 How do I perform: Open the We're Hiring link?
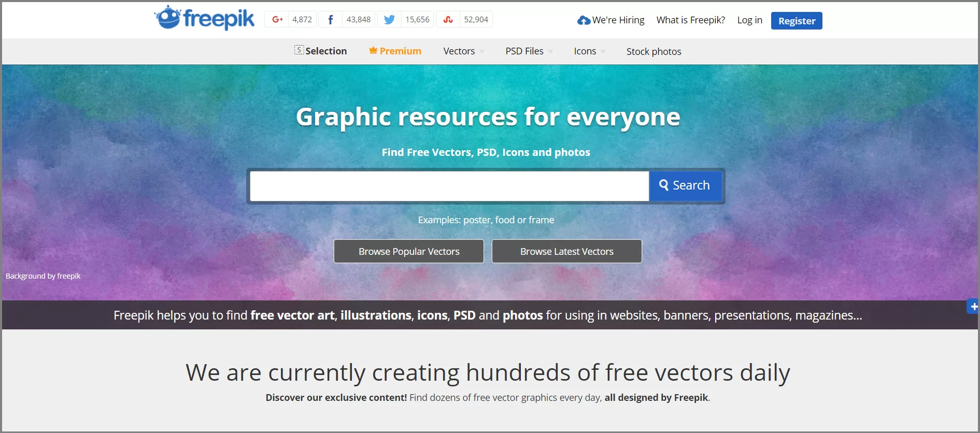click(618, 20)
